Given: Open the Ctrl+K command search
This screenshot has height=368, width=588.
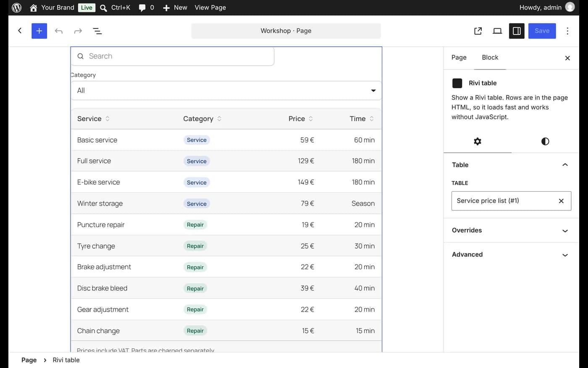Looking at the screenshot, I should [x=115, y=8].
